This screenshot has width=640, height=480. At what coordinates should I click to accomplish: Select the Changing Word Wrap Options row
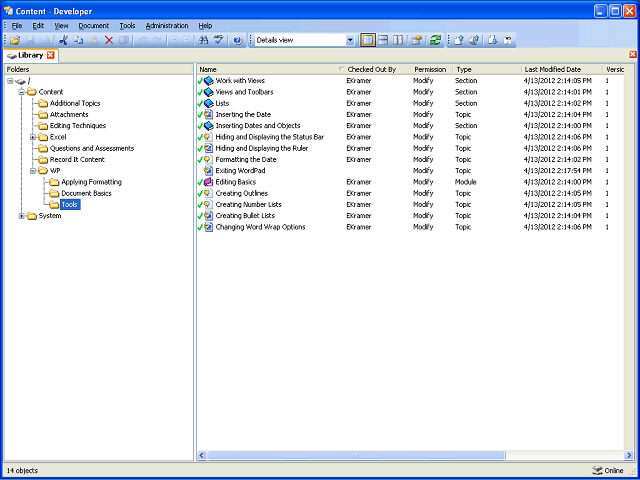(410, 227)
